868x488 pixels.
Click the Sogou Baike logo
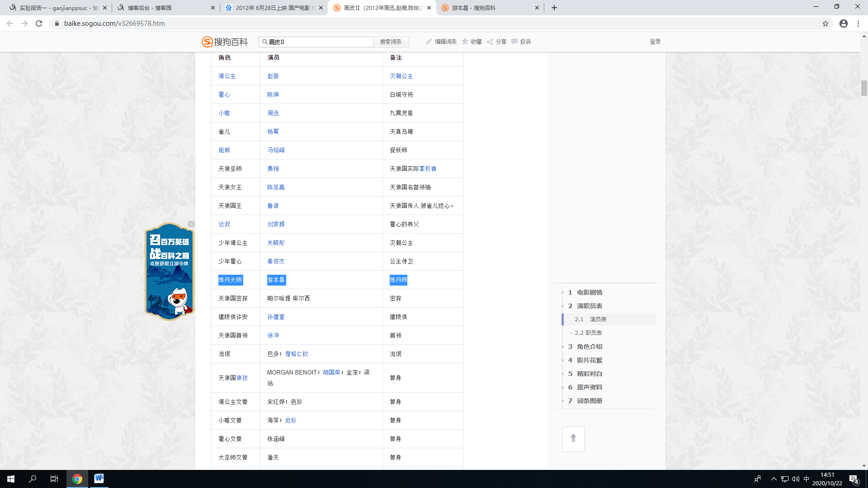(x=225, y=42)
